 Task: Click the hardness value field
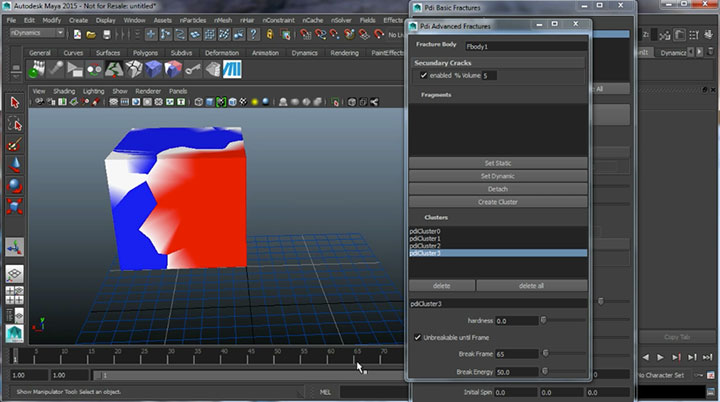click(516, 321)
